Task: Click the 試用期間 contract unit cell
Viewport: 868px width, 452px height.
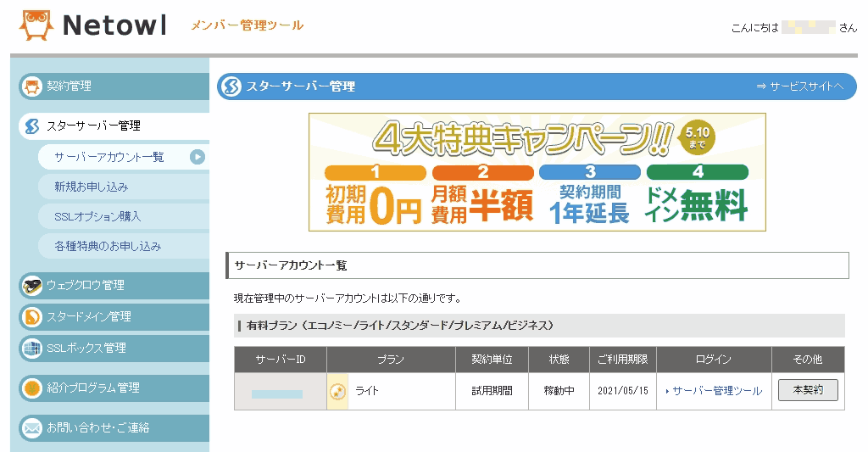Action: (492, 391)
